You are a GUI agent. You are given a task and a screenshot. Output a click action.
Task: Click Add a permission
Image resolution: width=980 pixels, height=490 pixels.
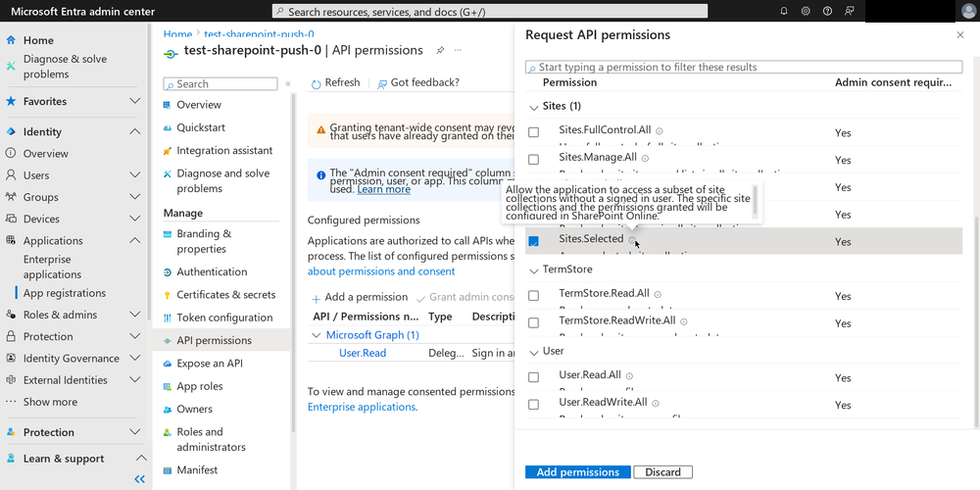[360, 298]
